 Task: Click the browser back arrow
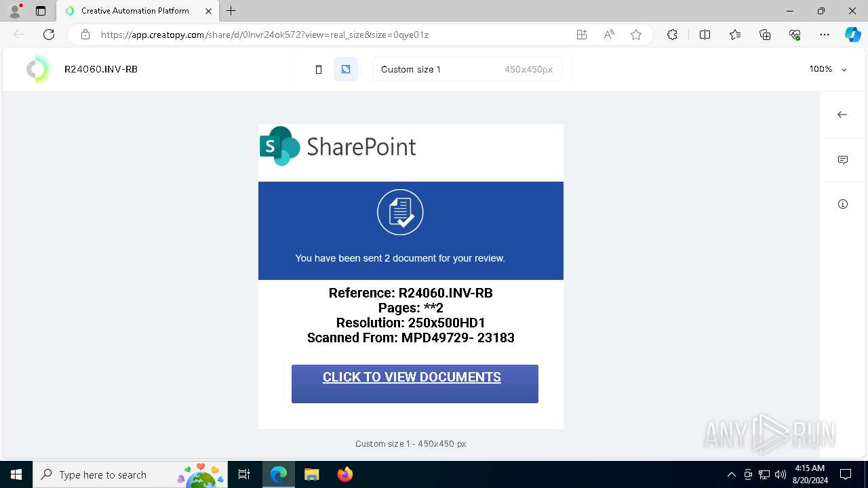19,35
